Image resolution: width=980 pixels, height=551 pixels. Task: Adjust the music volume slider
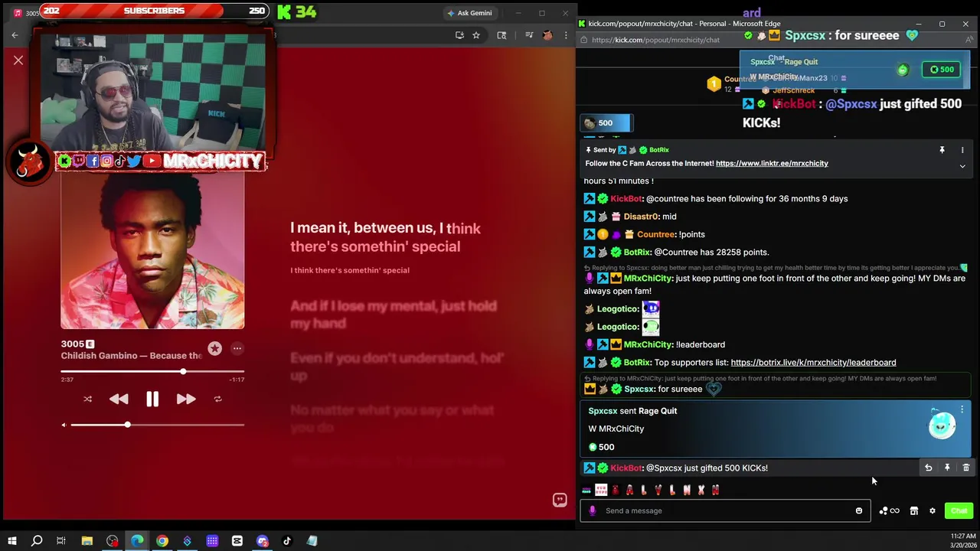(x=158, y=425)
